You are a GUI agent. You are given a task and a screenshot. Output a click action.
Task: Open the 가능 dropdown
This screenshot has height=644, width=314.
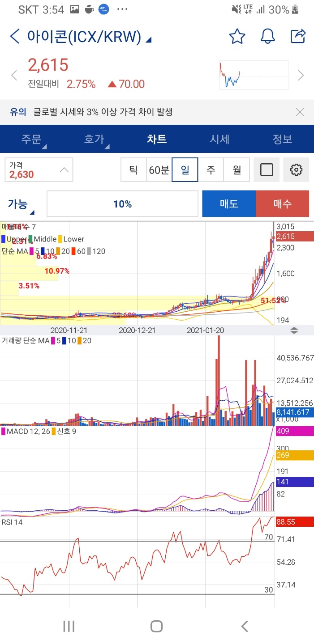[20, 205]
